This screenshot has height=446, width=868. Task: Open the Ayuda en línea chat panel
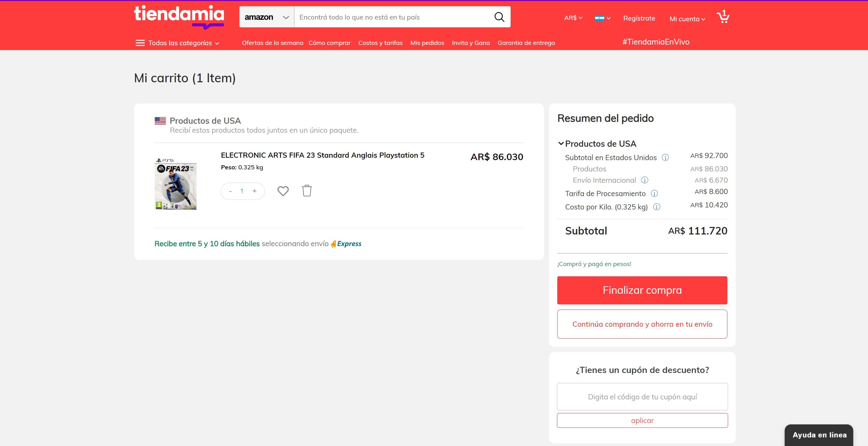click(819, 435)
